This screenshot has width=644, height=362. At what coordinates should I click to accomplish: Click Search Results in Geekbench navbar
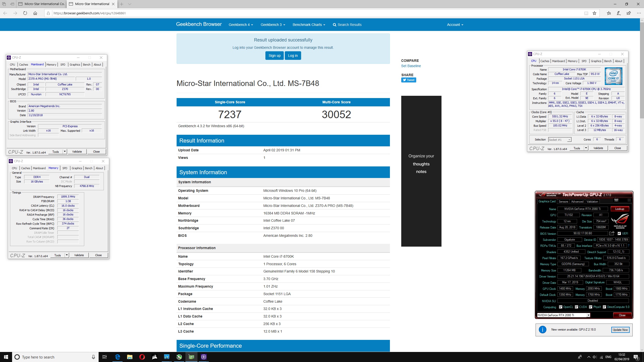[x=347, y=25]
